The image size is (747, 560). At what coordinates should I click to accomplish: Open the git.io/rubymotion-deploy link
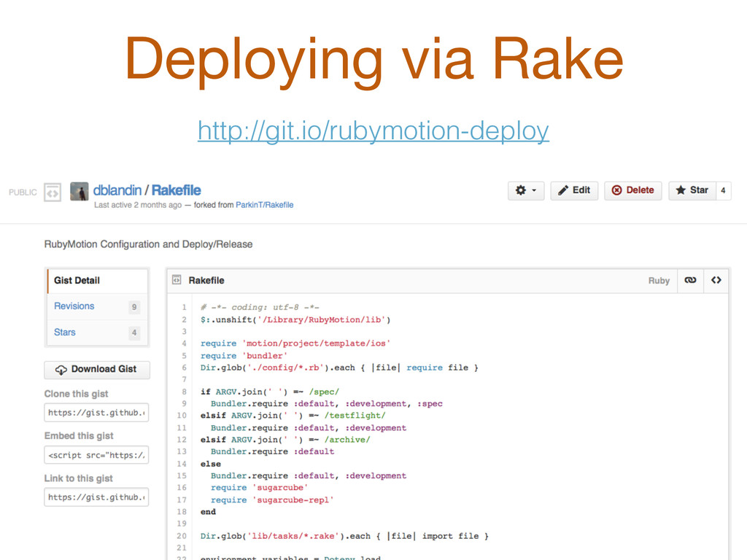373,131
